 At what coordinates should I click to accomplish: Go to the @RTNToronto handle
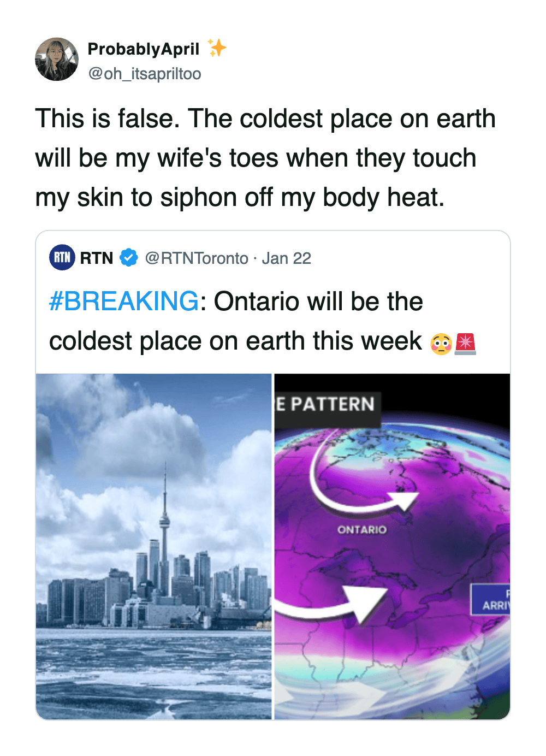[197, 258]
